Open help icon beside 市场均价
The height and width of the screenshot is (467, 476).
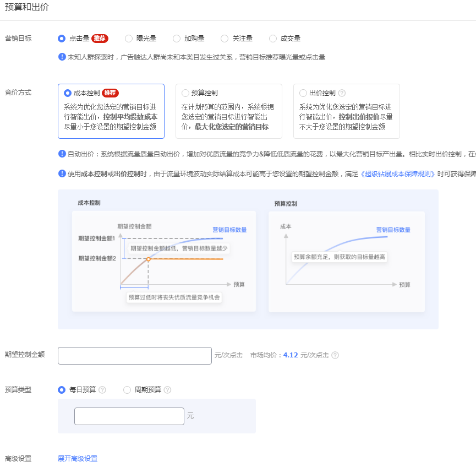point(335,355)
